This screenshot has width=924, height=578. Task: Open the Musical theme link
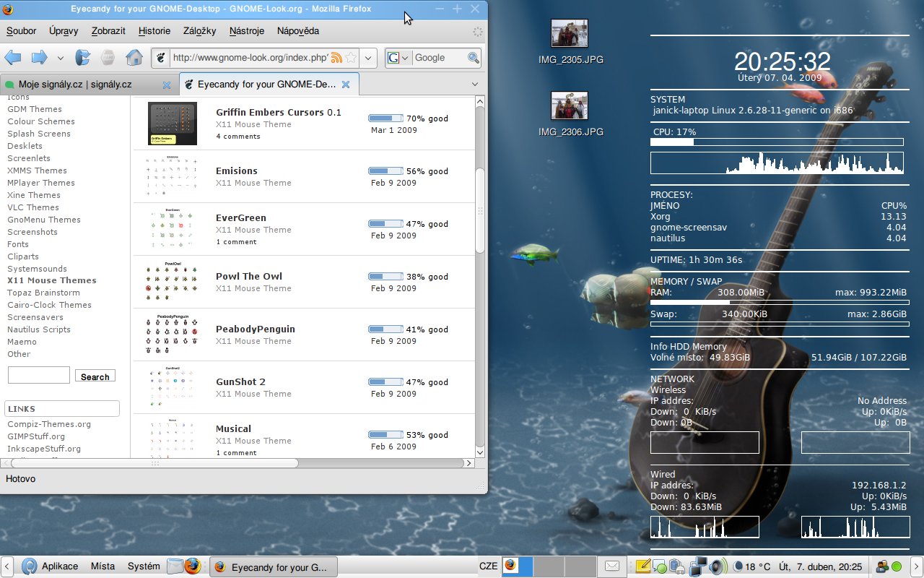pyautogui.click(x=234, y=428)
